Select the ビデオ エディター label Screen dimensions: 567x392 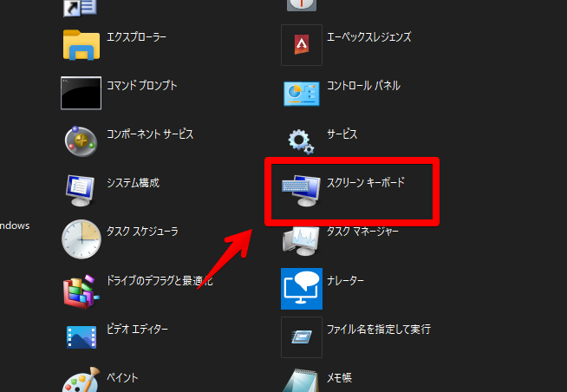click(137, 329)
